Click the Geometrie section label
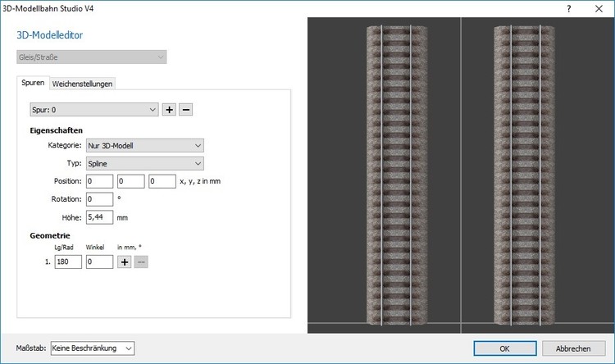The width and height of the screenshot is (615, 364). point(50,236)
